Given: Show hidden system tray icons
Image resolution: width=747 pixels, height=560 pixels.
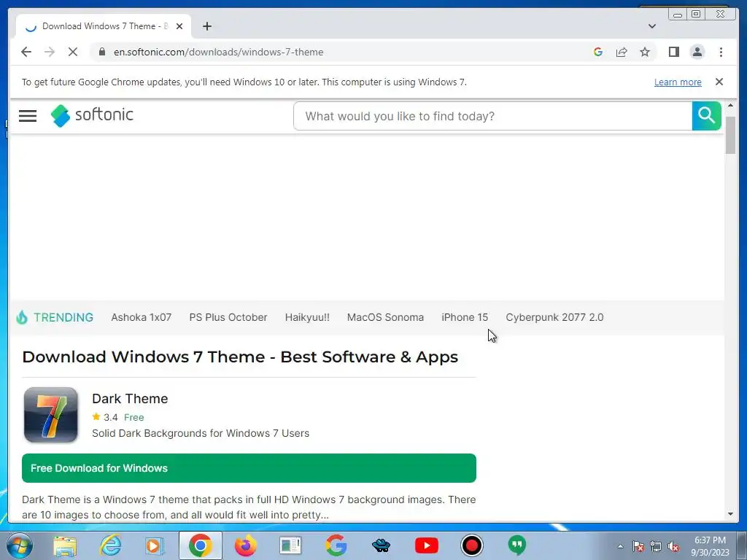Looking at the screenshot, I should click(620, 546).
